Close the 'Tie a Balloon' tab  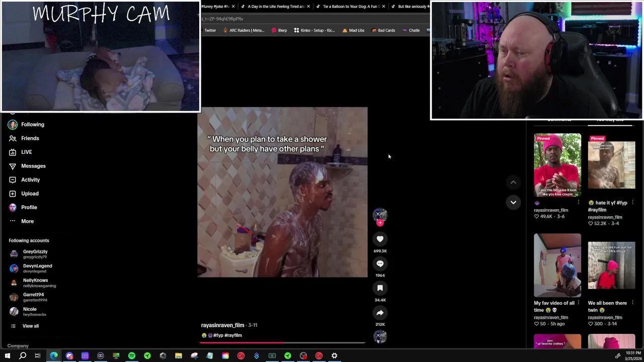pos(383,7)
